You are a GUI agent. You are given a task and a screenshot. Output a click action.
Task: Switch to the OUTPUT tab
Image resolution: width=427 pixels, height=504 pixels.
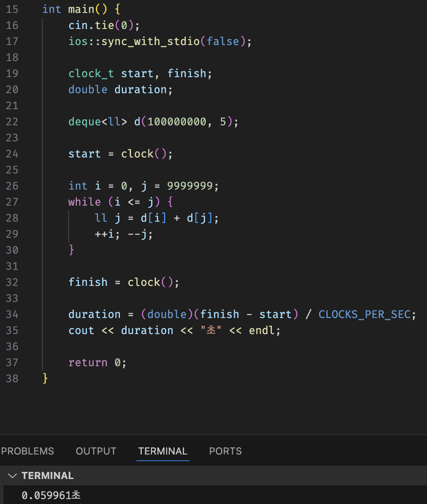coord(96,451)
